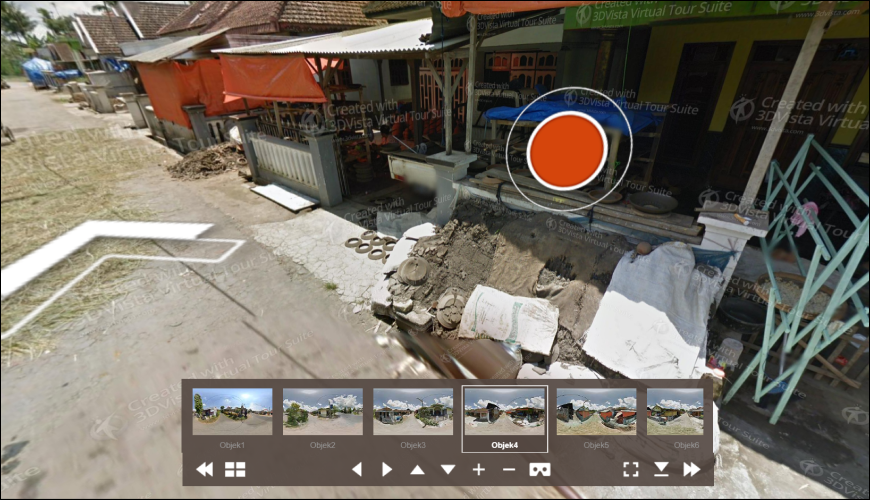
Task: Load the Objek5 panorama thumbnail
Action: [x=595, y=411]
